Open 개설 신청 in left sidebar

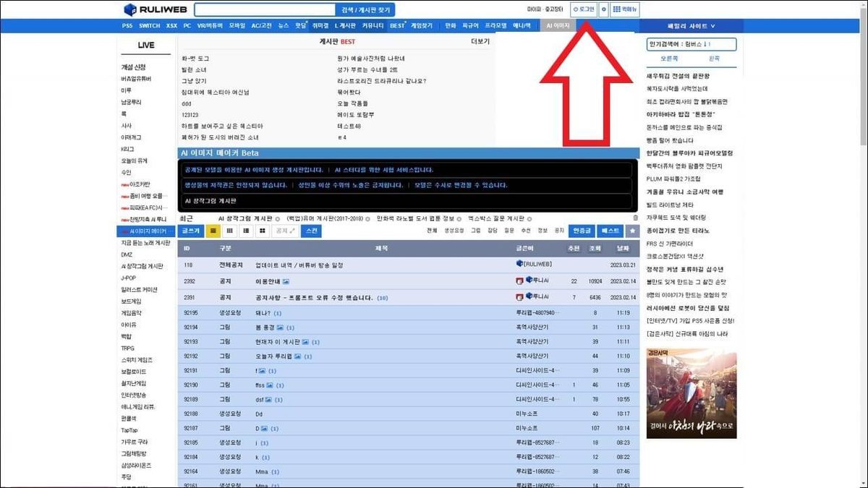coord(133,67)
